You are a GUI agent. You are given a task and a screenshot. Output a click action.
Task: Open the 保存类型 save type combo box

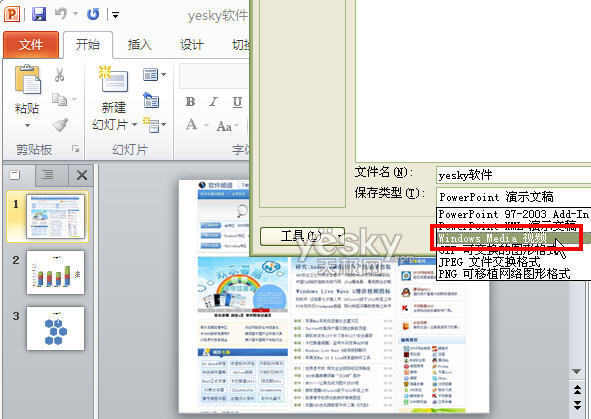[513, 197]
